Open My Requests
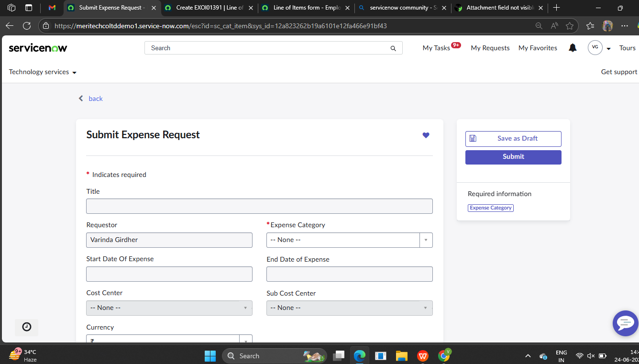The width and height of the screenshot is (639, 364). (x=490, y=48)
